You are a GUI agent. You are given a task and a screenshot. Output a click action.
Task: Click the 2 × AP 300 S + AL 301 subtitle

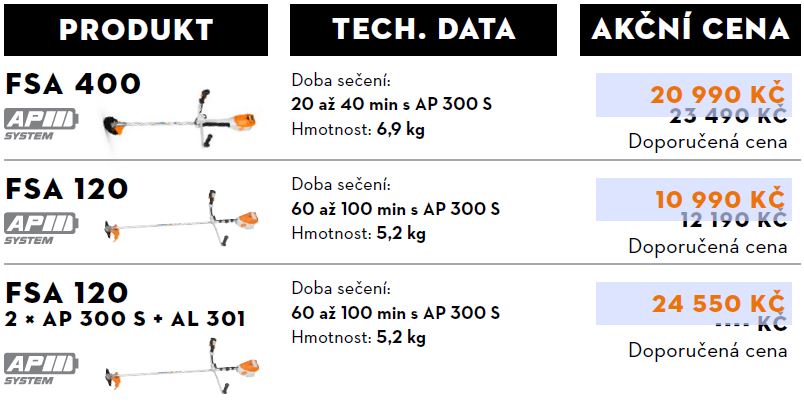point(125,319)
